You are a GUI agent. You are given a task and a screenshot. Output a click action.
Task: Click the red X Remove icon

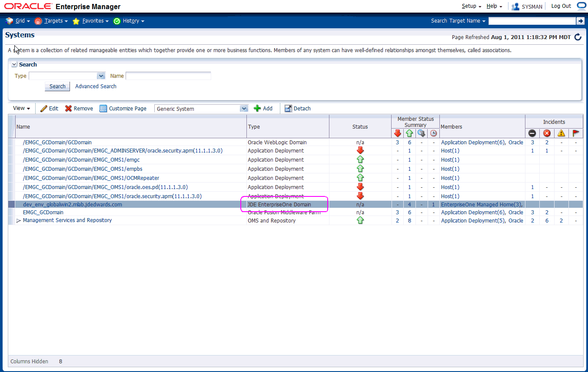click(x=68, y=109)
